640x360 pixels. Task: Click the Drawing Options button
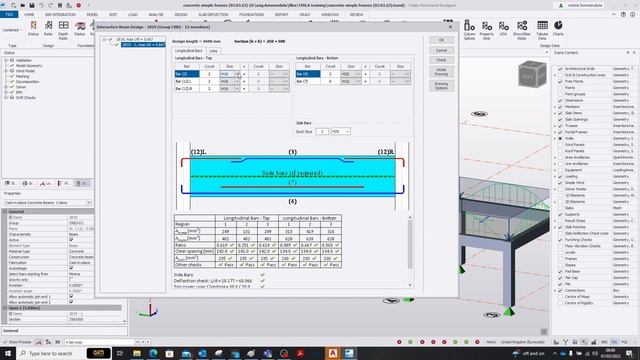pyautogui.click(x=441, y=86)
